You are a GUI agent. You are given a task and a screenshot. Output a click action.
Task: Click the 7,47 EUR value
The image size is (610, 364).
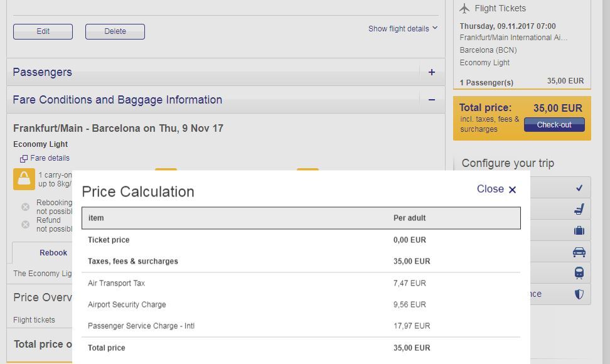[410, 283]
